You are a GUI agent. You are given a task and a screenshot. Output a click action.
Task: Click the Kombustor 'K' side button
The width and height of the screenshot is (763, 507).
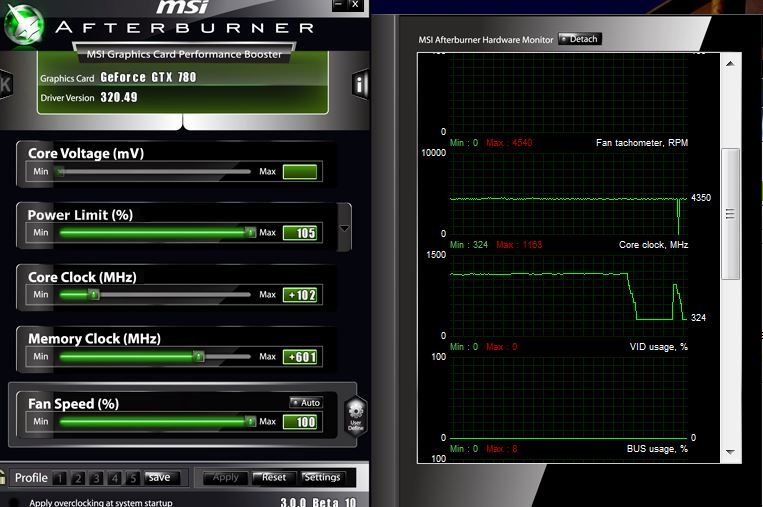tap(5, 84)
